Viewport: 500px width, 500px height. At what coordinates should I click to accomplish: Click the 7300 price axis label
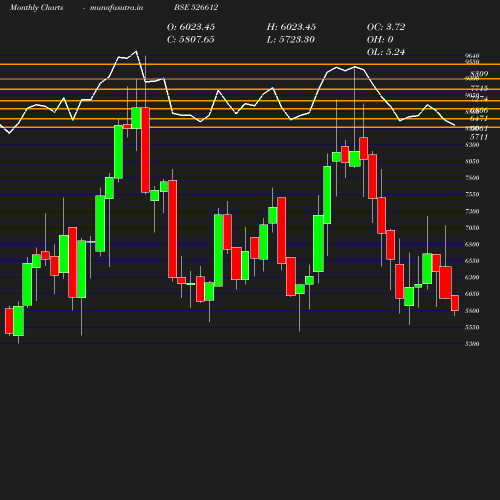pyautogui.click(x=472, y=211)
